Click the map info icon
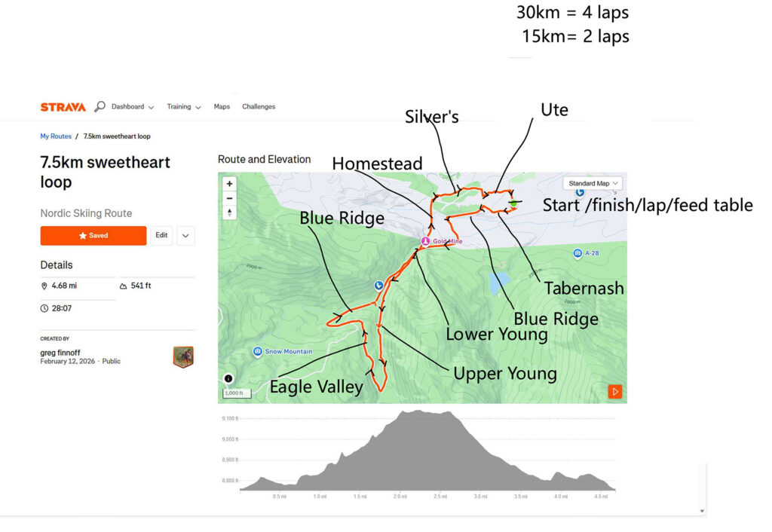 tap(228, 378)
